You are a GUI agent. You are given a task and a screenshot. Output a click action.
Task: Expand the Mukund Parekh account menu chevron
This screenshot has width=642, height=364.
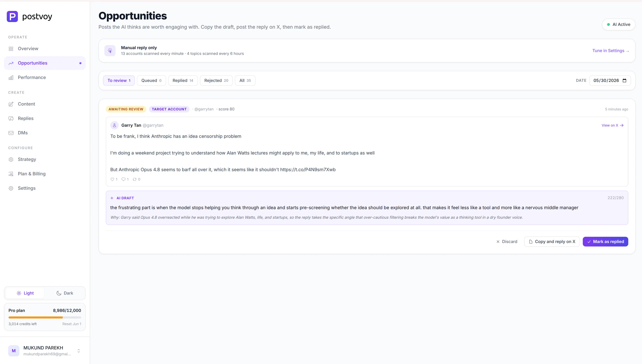pyautogui.click(x=79, y=351)
